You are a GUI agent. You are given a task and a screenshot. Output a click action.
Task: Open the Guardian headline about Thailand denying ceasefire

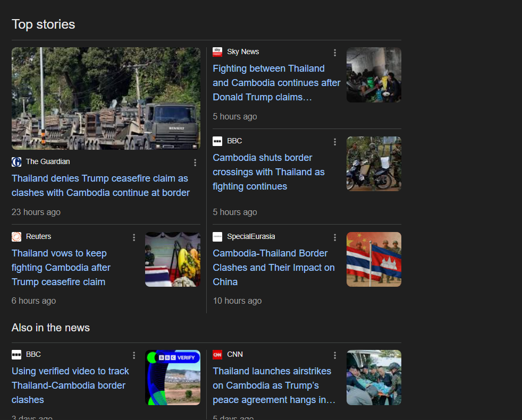(100, 185)
